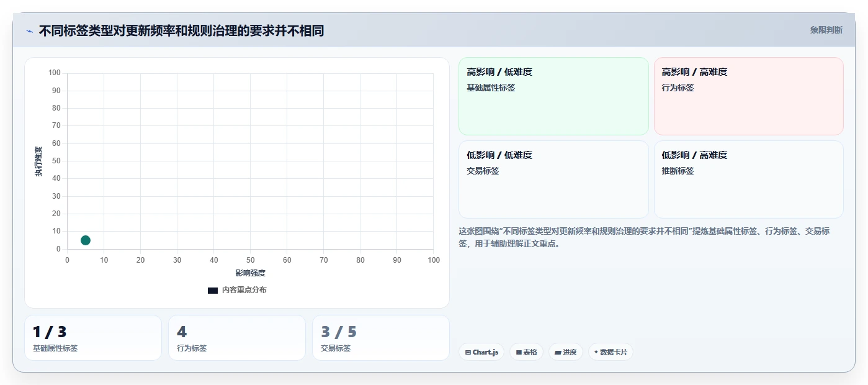Viewport: 868px width, 385px height.
Task: Click the 表格 tag chip
Action: pos(526,352)
